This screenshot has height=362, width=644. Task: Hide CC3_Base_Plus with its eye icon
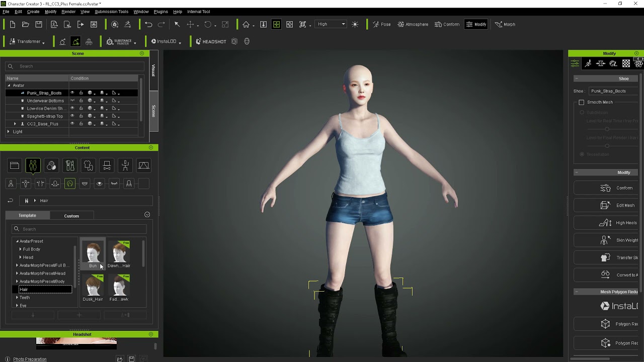tap(72, 124)
